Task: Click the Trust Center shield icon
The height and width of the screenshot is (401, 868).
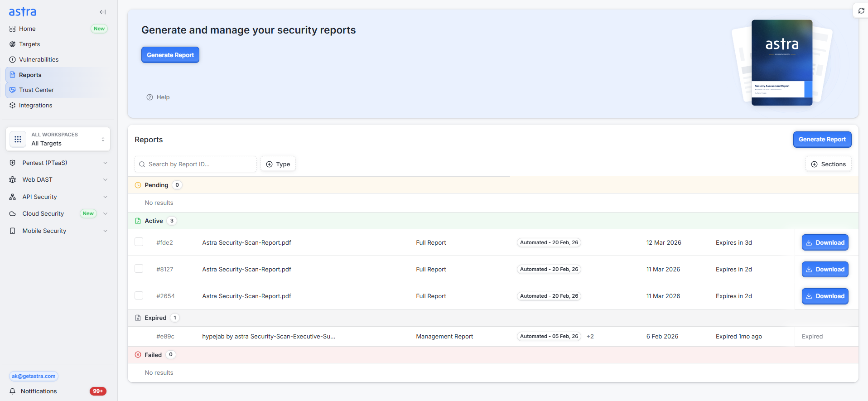Action: (12, 90)
